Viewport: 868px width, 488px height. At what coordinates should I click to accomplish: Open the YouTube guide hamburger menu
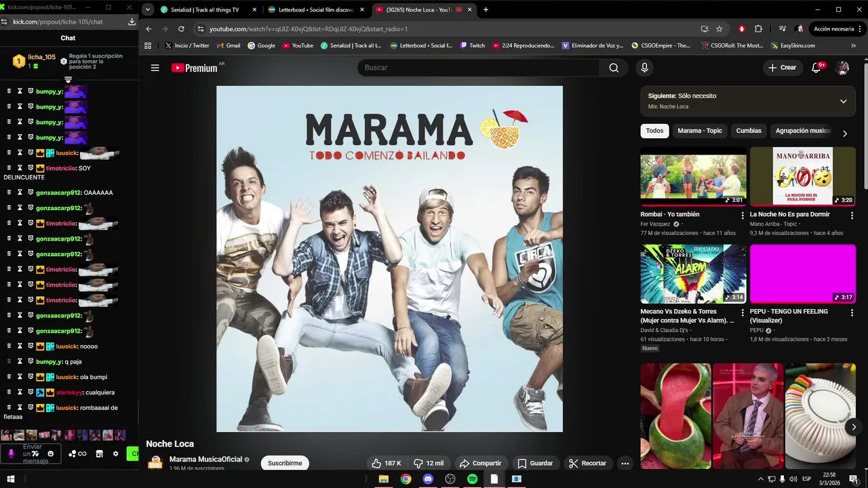tap(155, 68)
